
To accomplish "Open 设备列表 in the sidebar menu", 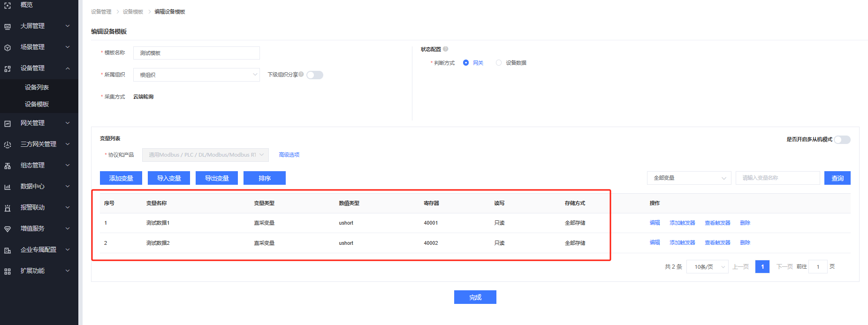I will pyautogui.click(x=37, y=87).
